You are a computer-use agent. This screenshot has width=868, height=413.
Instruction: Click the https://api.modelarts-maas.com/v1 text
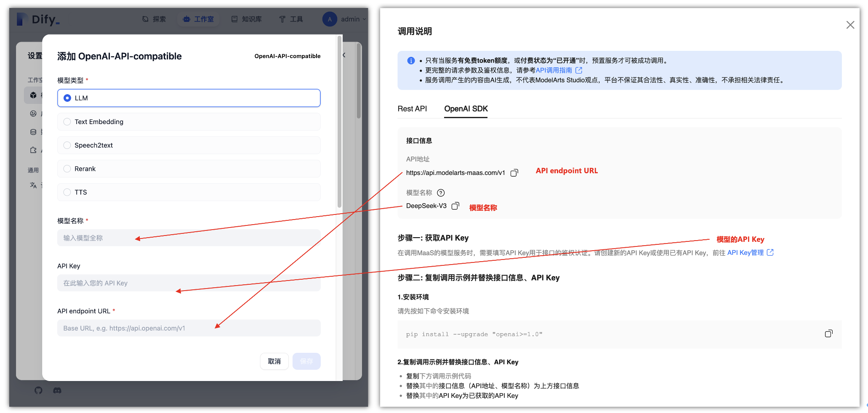tap(455, 173)
